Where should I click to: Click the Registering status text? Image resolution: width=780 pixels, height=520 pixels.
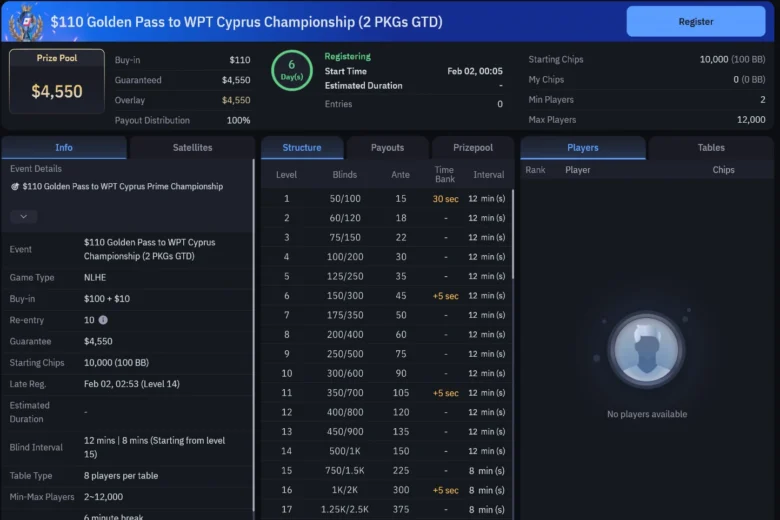(x=348, y=56)
